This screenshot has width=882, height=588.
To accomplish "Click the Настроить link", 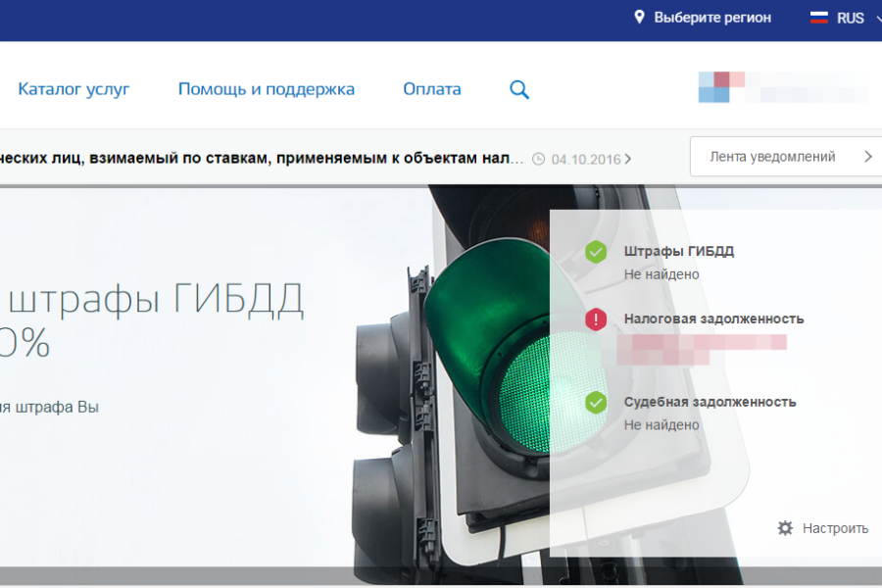I will [x=833, y=527].
